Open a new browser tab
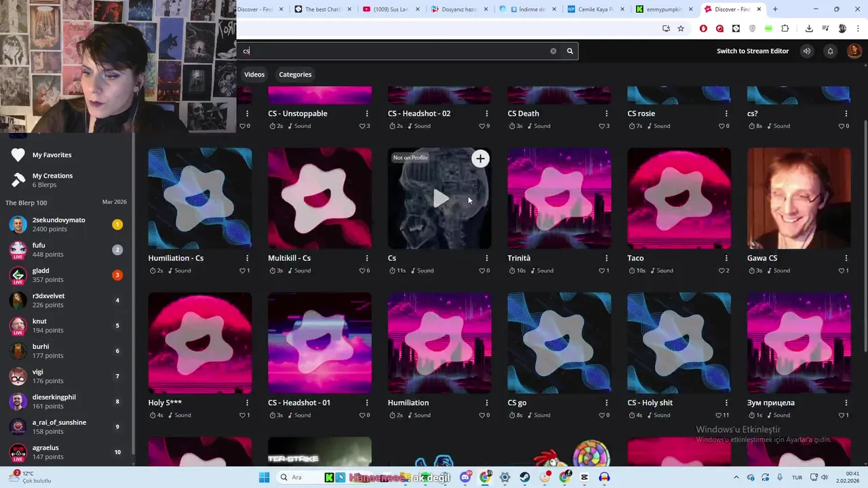 point(775,9)
